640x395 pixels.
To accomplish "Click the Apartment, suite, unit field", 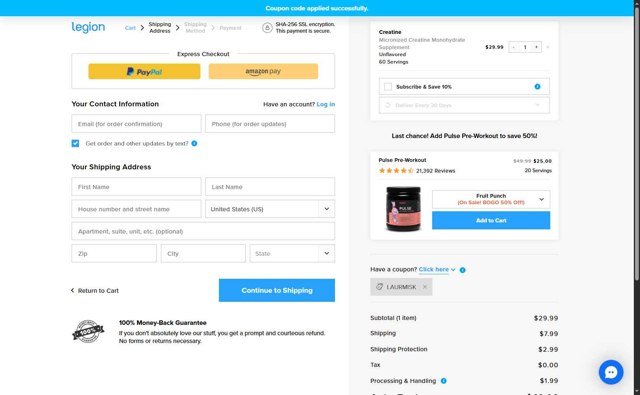I will 203,231.
